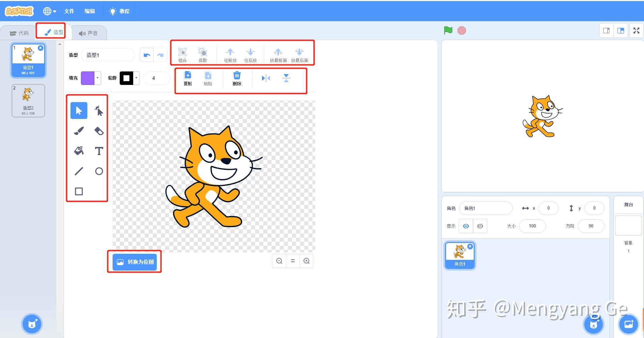Select the Line tool

point(79,171)
